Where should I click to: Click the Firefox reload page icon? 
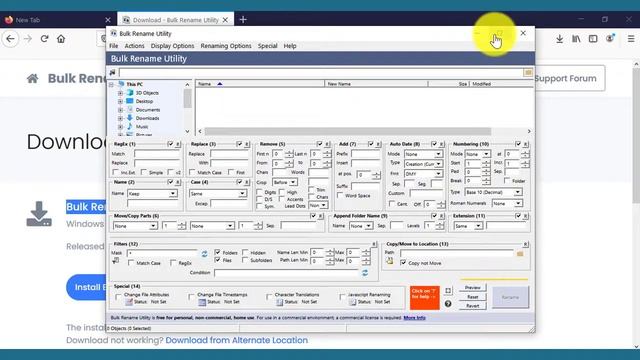[x=44, y=39]
